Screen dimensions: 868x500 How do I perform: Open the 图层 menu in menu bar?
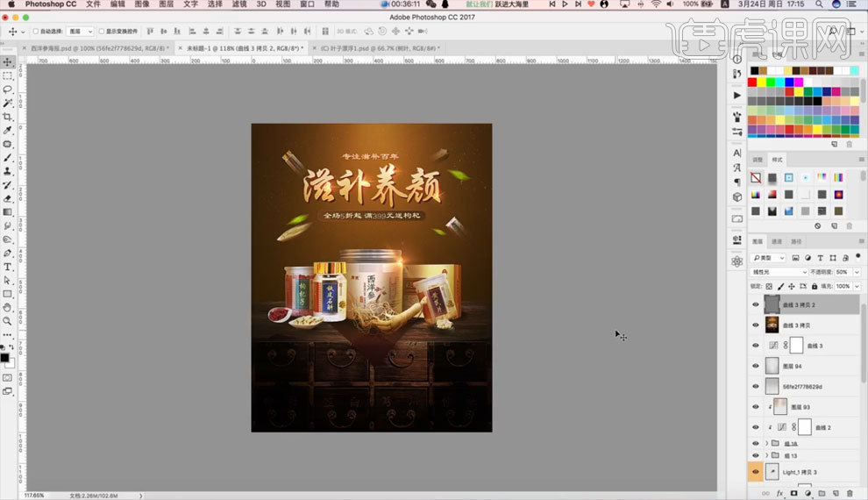pos(166,4)
